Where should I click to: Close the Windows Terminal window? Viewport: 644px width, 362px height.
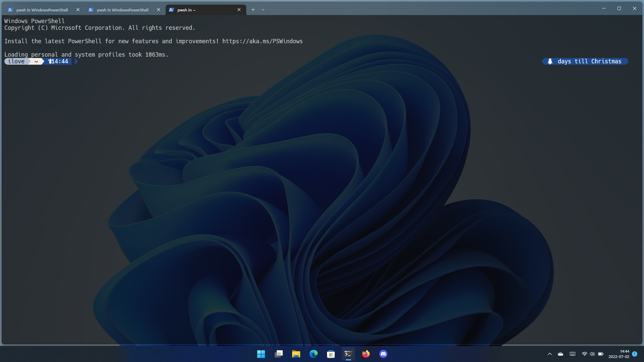tap(635, 8)
